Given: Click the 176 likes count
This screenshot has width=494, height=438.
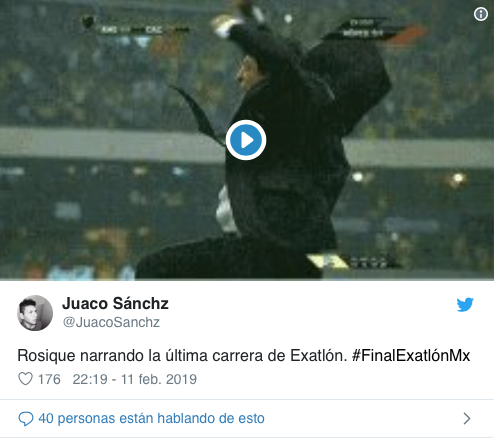Looking at the screenshot, I should point(49,379).
